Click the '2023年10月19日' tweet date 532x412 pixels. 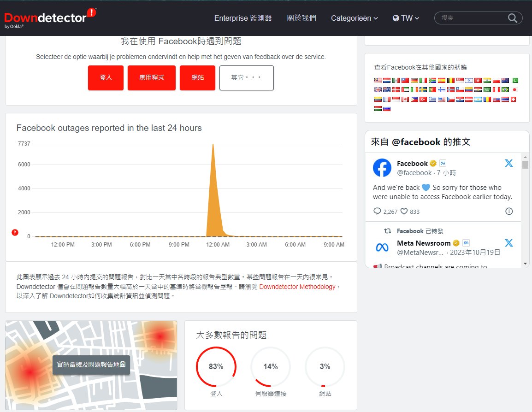(x=475, y=252)
